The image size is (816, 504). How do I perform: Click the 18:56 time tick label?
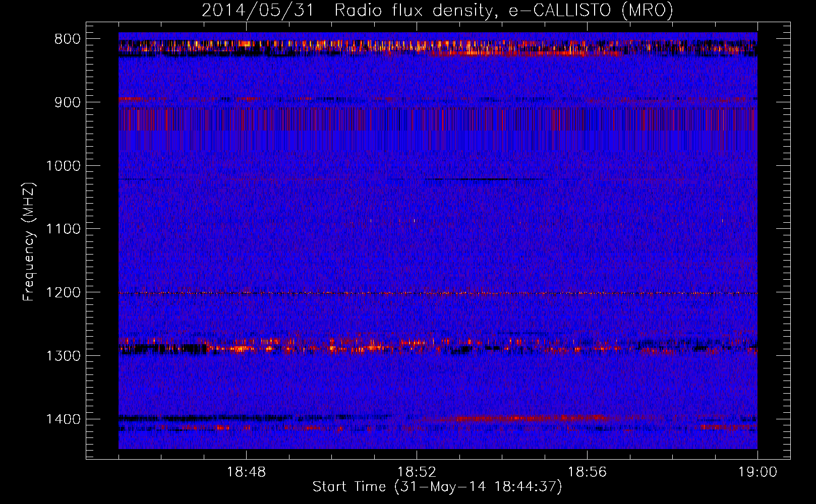point(587,472)
